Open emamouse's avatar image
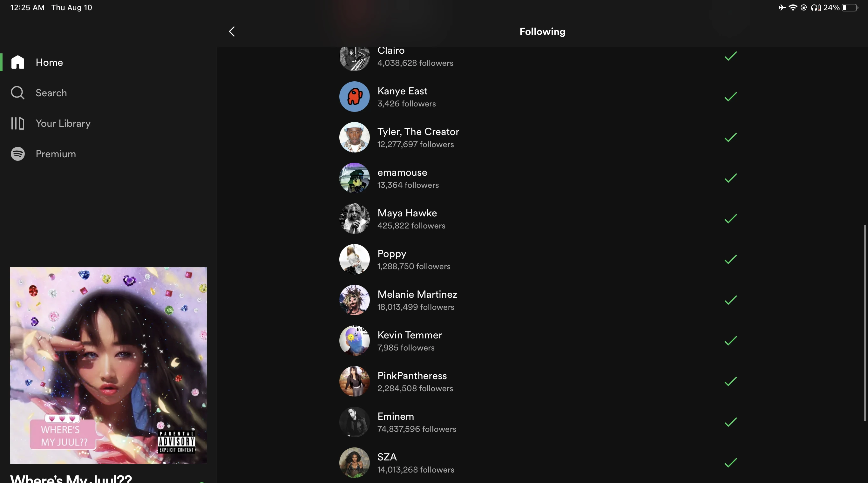The image size is (868, 483). coord(354,178)
